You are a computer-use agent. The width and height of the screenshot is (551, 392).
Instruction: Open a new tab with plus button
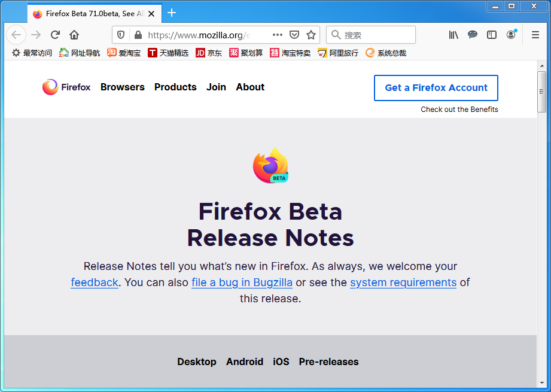[172, 13]
